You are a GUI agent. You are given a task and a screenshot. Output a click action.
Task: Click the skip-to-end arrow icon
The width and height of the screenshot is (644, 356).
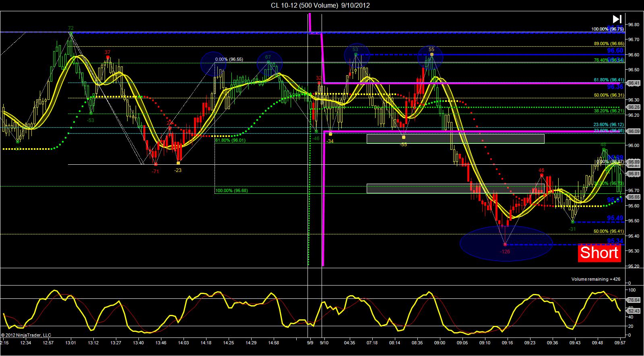(x=617, y=19)
